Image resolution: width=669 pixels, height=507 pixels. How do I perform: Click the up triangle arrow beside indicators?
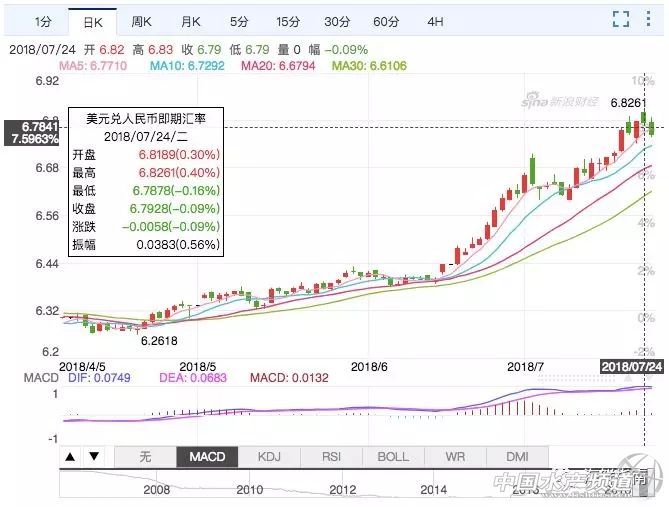tap(71, 457)
